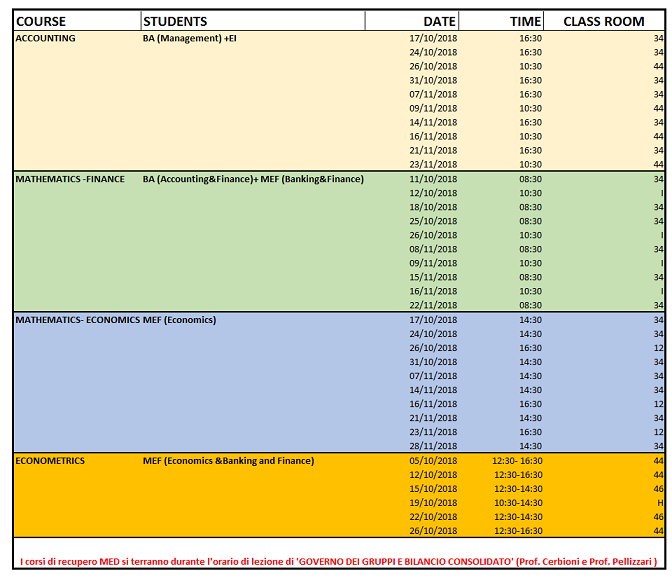Select the MATHEMATICS- ECONOMICS course cell
Image resolution: width=672 pixels, height=583 pixels.
[x=77, y=320]
